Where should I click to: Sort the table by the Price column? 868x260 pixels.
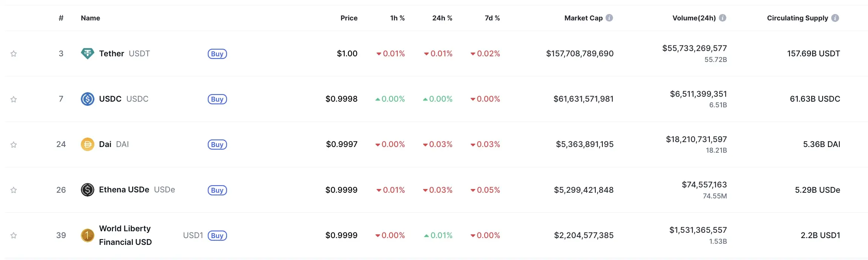[x=349, y=18]
